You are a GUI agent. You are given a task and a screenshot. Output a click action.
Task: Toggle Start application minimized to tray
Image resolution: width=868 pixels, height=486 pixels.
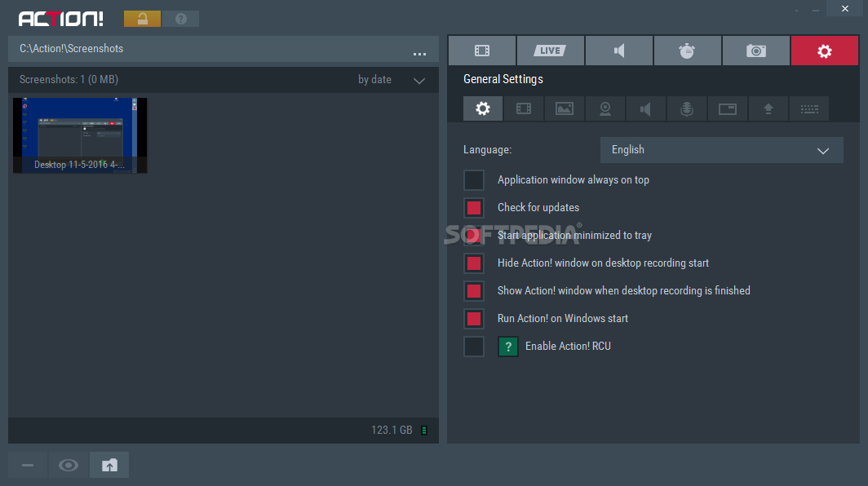[x=474, y=235]
